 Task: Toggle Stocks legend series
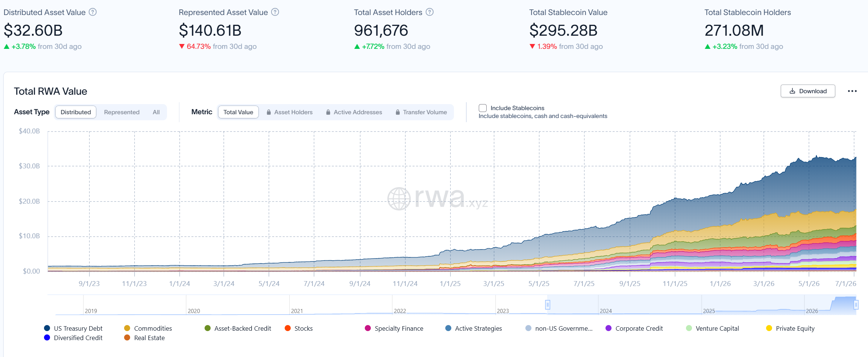(299, 328)
